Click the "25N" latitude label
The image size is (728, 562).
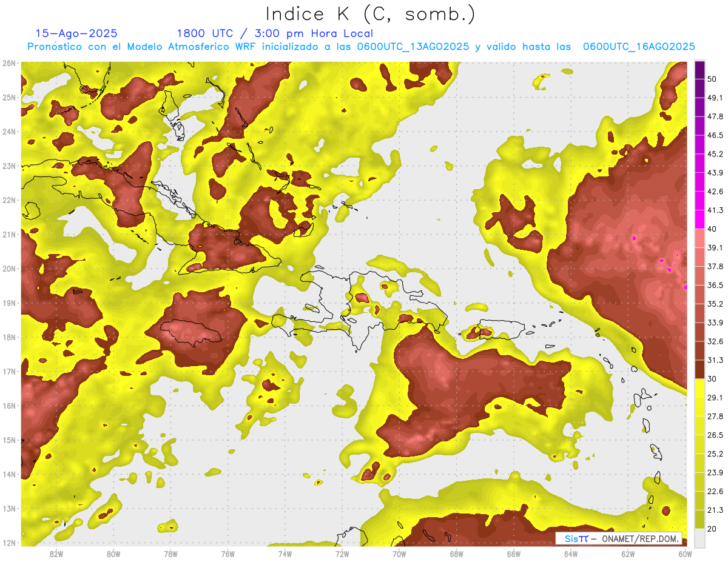coord(8,98)
